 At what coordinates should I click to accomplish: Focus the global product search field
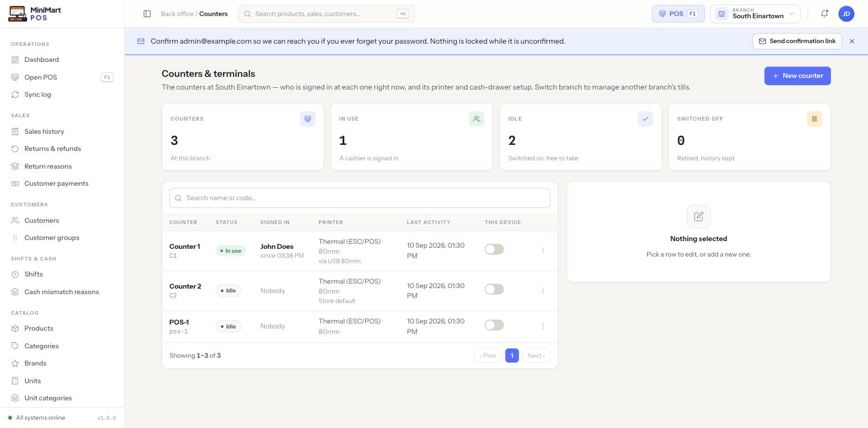326,14
